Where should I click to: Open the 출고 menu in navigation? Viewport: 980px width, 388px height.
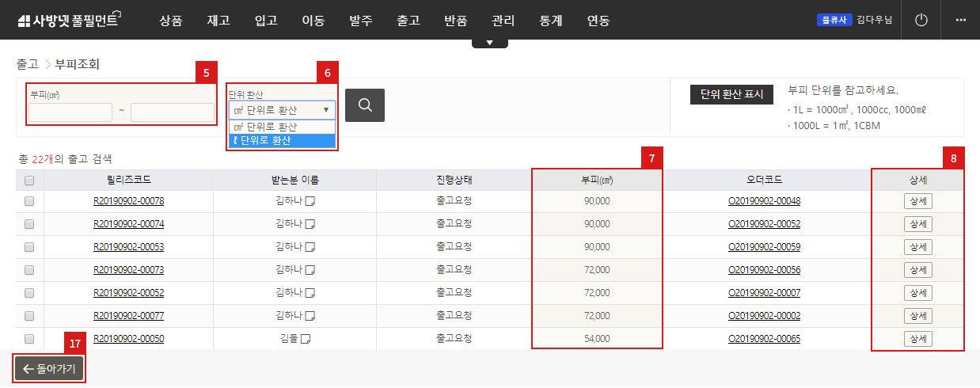[408, 21]
